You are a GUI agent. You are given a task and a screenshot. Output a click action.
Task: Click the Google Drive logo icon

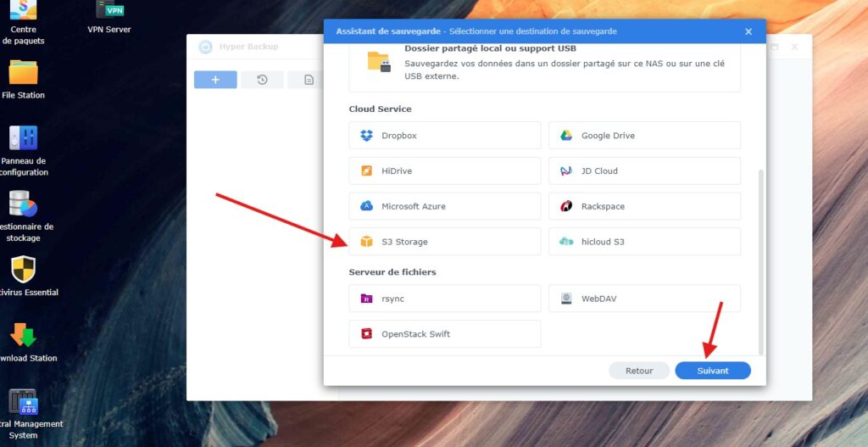pos(566,135)
